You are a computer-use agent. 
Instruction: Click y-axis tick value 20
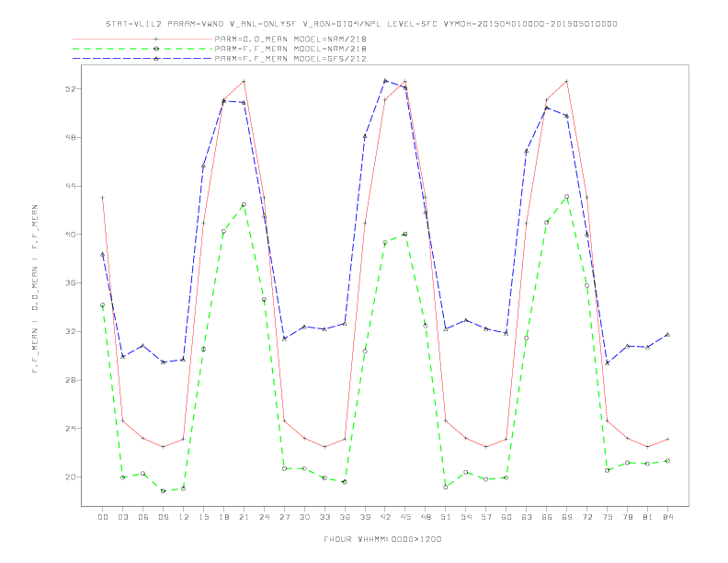tap(71, 477)
